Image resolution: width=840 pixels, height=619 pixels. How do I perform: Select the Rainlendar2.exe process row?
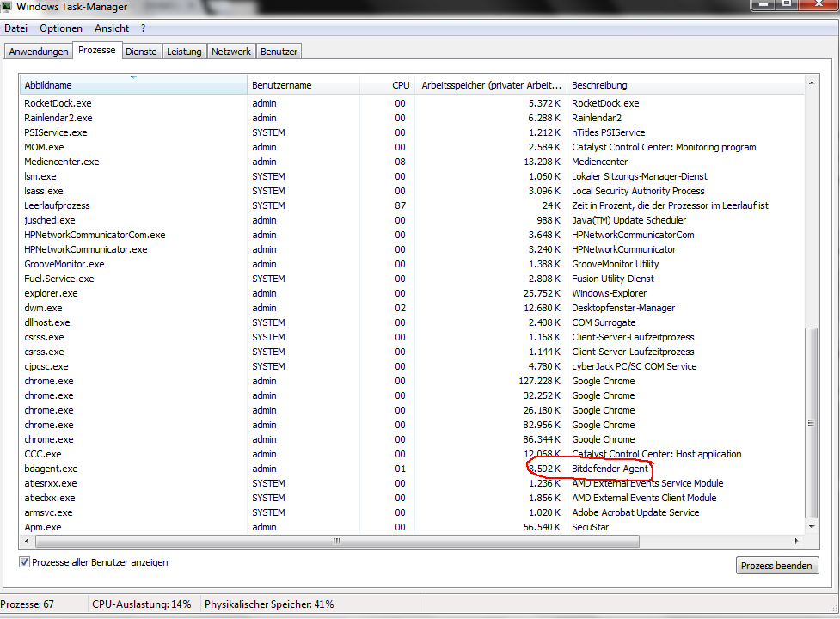(412, 118)
